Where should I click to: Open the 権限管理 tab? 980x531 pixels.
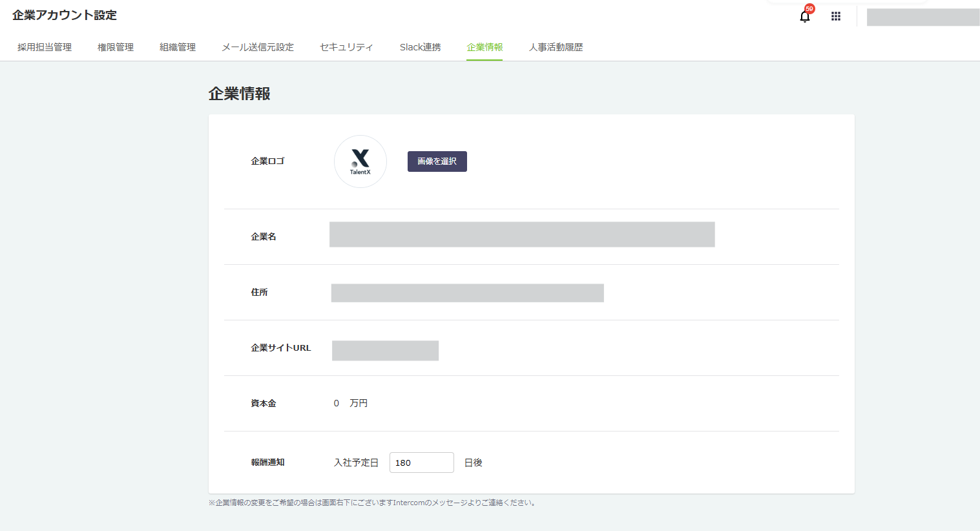pyautogui.click(x=116, y=47)
